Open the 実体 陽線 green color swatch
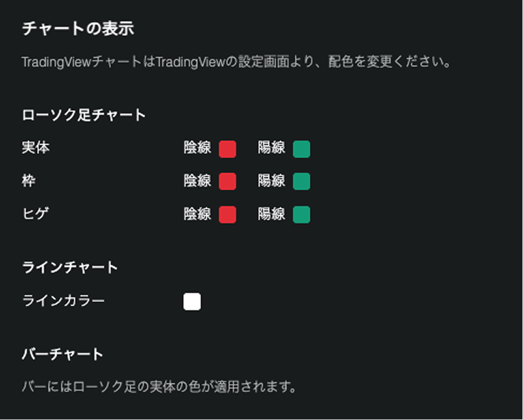523x420 pixels. (x=301, y=149)
